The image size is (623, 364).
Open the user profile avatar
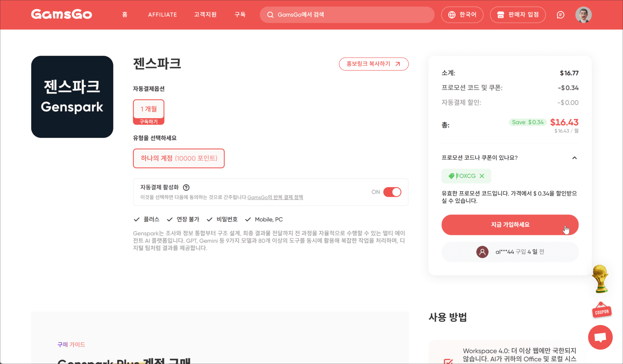point(583,15)
